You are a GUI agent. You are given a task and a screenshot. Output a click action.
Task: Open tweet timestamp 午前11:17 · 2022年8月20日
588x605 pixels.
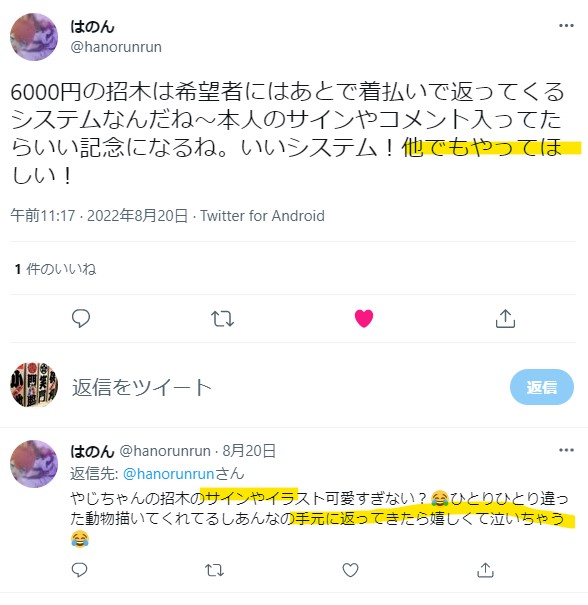(x=99, y=216)
